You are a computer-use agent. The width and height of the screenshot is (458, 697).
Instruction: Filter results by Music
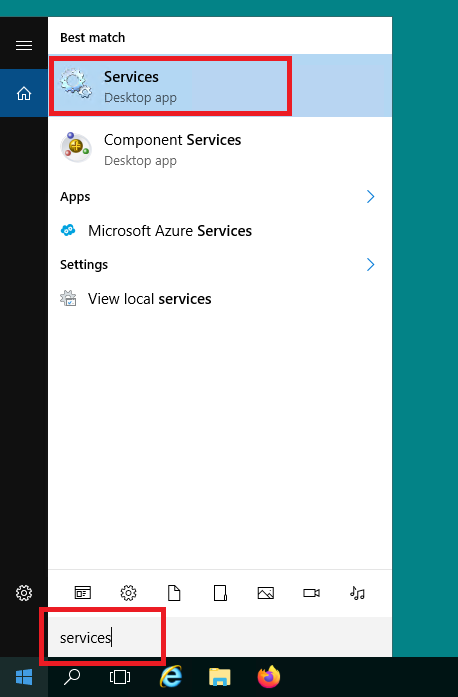(357, 593)
